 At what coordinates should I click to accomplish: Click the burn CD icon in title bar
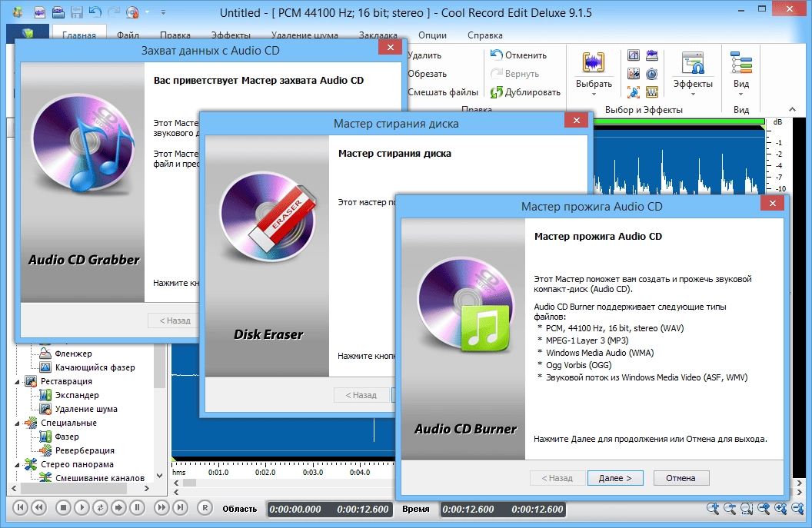pyautogui.click(x=132, y=12)
